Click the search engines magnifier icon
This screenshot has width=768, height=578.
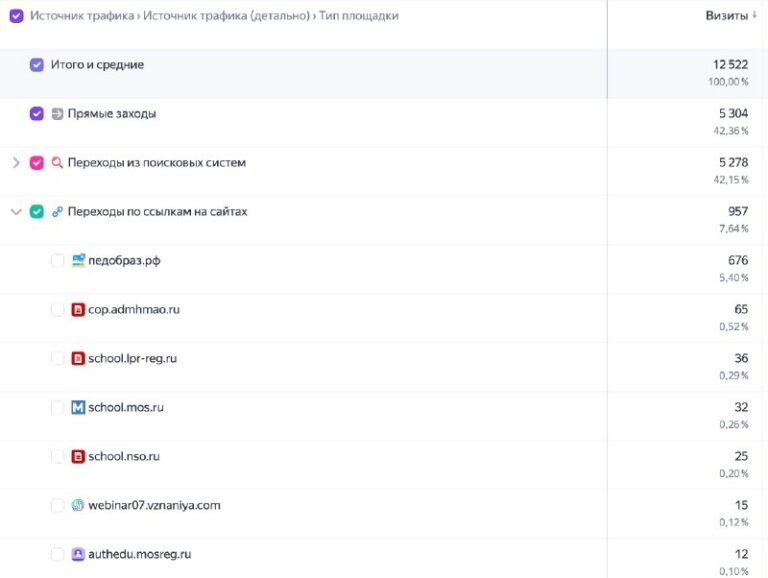point(57,163)
